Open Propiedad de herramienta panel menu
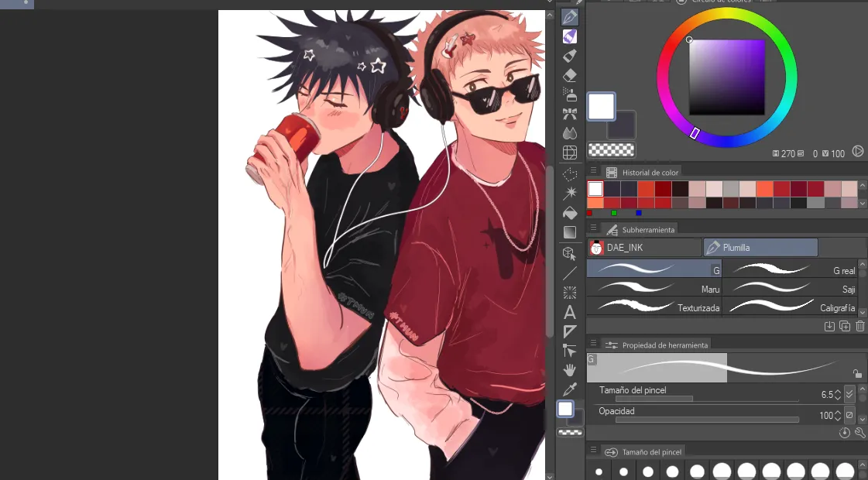This screenshot has height=480, width=868. tap(593, 343)
